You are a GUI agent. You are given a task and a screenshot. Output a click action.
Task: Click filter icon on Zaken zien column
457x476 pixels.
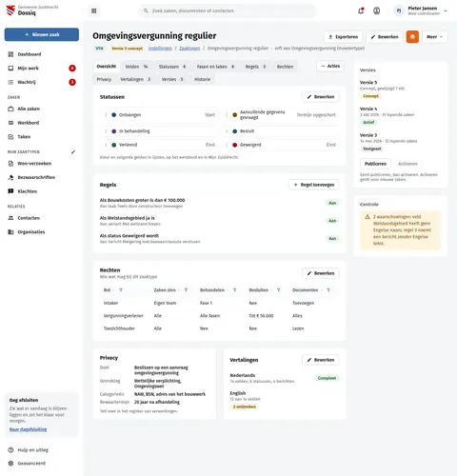186,290
